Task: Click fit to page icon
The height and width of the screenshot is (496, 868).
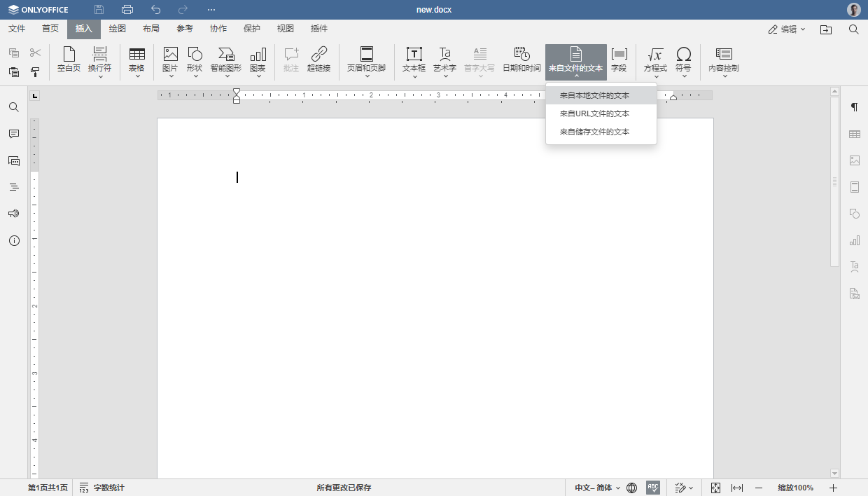Action: tap(715, 488)
